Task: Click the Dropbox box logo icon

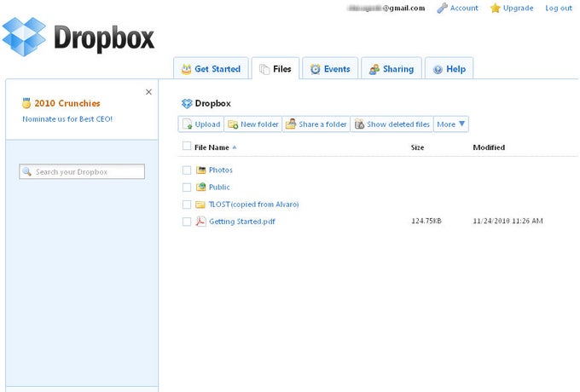Action: [x=25, y=37]
